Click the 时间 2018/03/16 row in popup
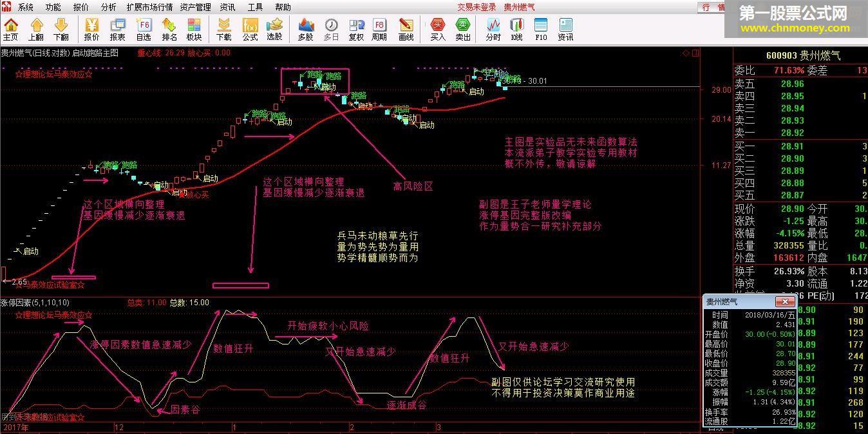Image resolution: width=868 pixels, height=434 pixels. (750, 316)
